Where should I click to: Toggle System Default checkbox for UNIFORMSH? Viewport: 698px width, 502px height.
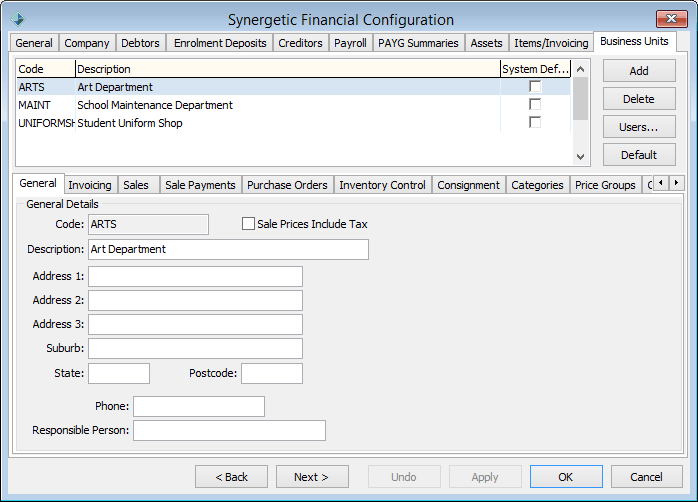click(535, 122)
